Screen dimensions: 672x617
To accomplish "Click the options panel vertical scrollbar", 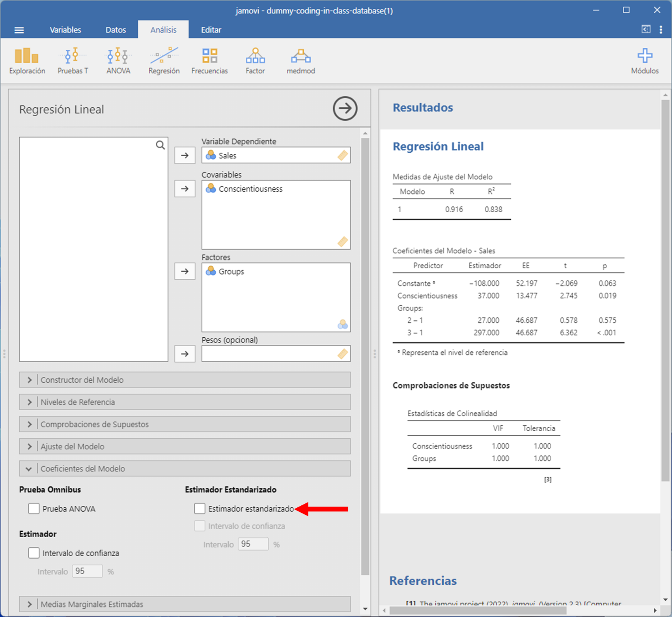I will click(365, 355).
